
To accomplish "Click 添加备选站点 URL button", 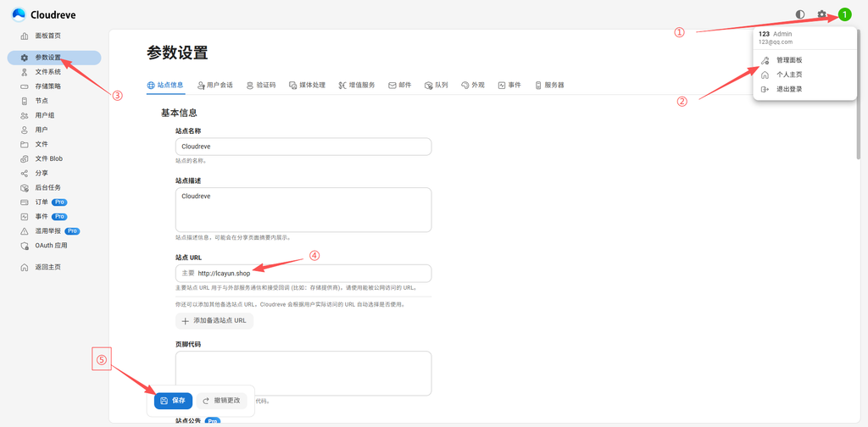I will 214,321.
